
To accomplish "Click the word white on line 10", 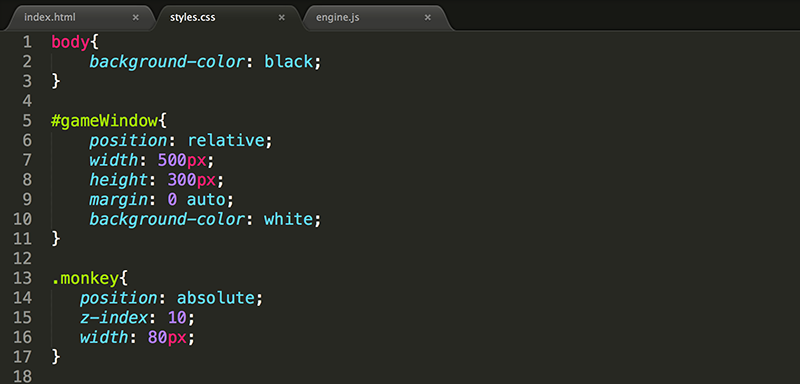I will click(288, 219).
